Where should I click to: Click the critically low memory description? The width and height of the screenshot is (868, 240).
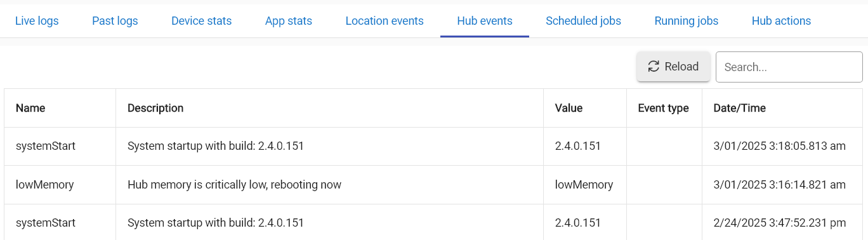click(234, 185)
